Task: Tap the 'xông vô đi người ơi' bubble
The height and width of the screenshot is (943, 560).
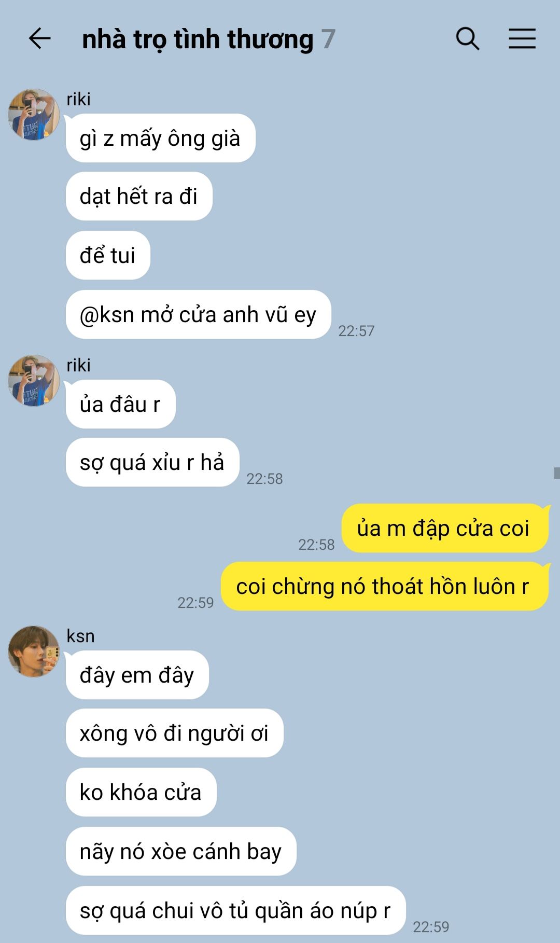Action: [174, 733]
